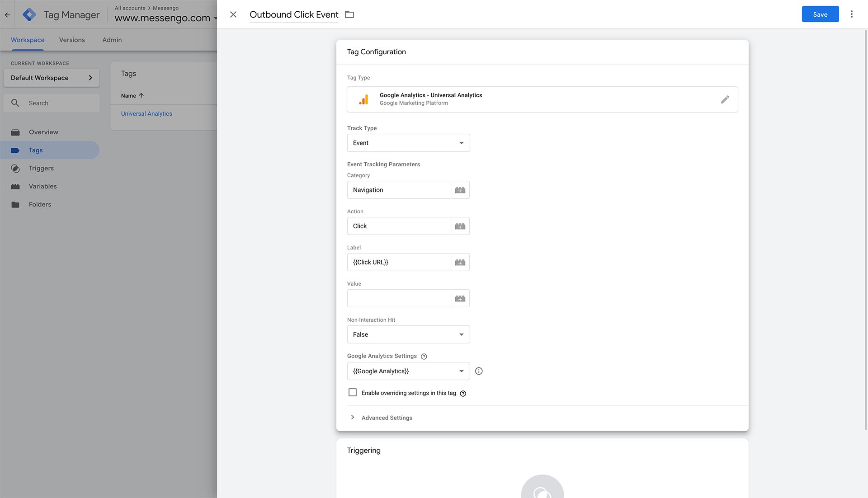This screenshot has height=498, width=868.
Task: Click the Triggers sidebar icon
Action: (15, 169)
